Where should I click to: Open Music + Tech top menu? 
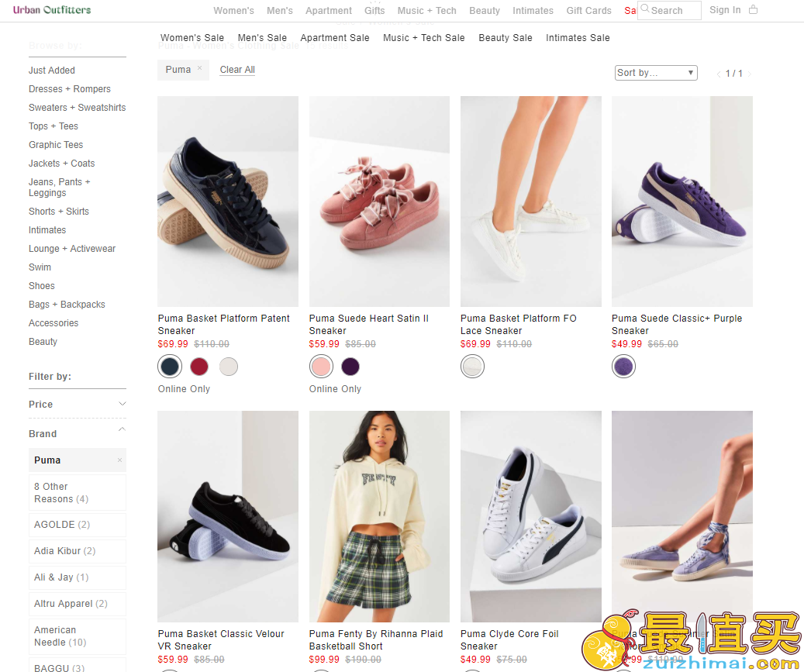(x=427, y=11)
